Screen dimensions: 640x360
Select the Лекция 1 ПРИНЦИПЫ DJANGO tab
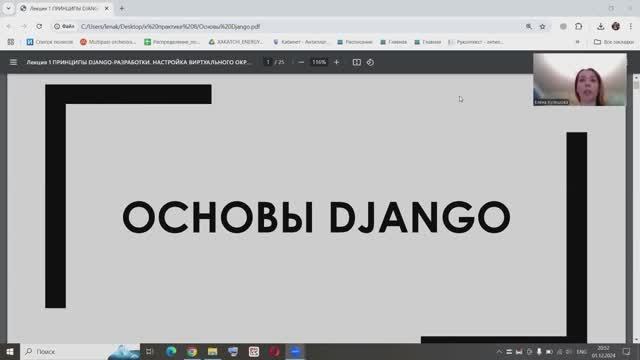(65, 8)
